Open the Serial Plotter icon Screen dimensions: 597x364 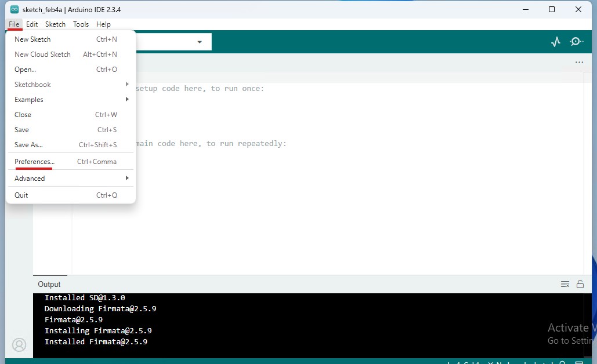tap(556, 42)
